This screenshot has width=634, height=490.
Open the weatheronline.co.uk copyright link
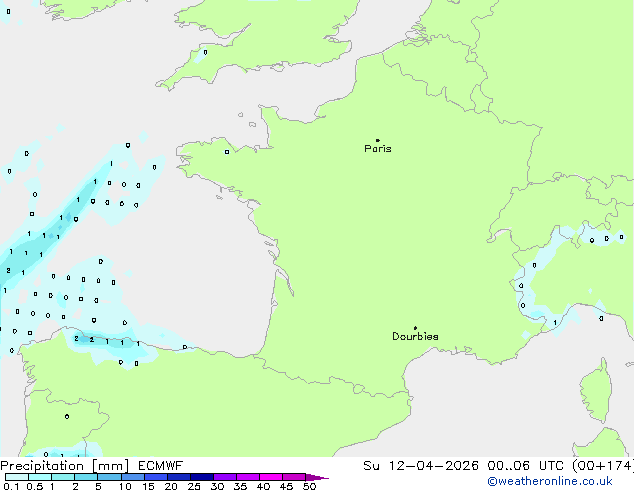[x=550, y=481]
